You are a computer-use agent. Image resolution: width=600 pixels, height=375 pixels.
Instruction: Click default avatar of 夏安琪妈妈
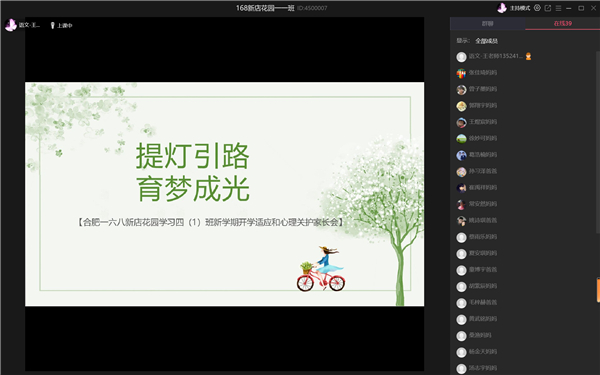point(461,254)
